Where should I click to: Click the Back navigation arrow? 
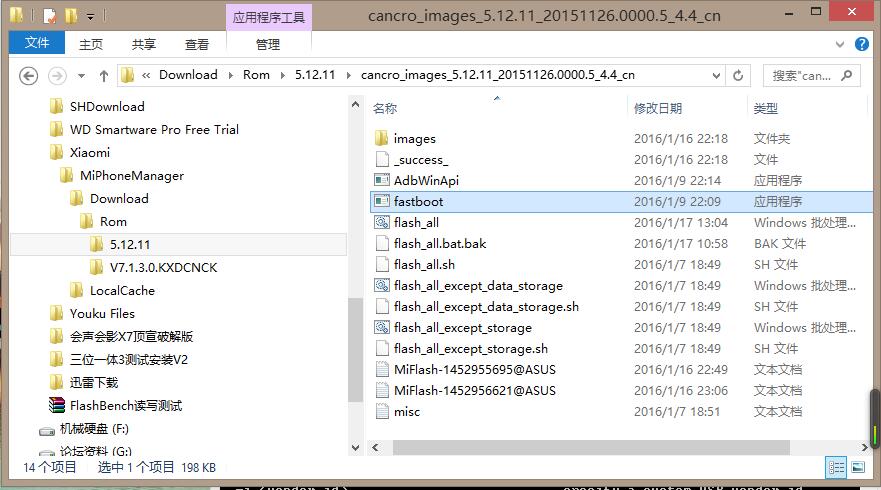tap(28, 75)
